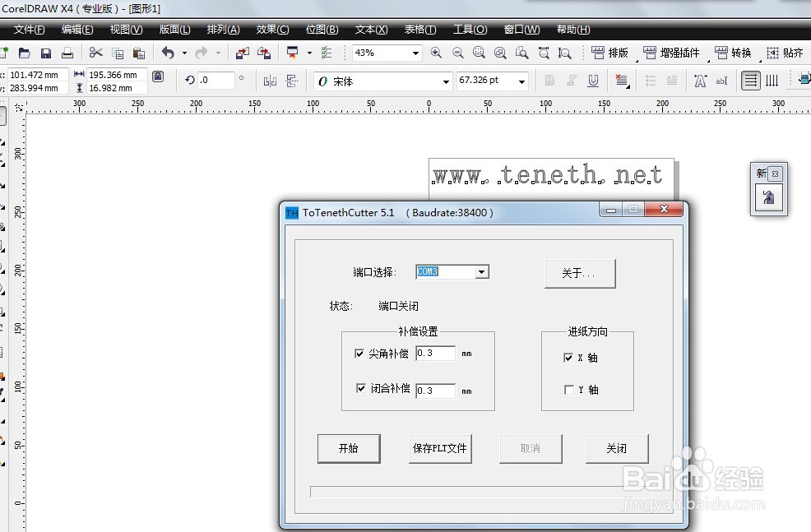Toggle the 闭合补偿 checkbox off
The image size is (811, 532).
click(x=359, y=389)
